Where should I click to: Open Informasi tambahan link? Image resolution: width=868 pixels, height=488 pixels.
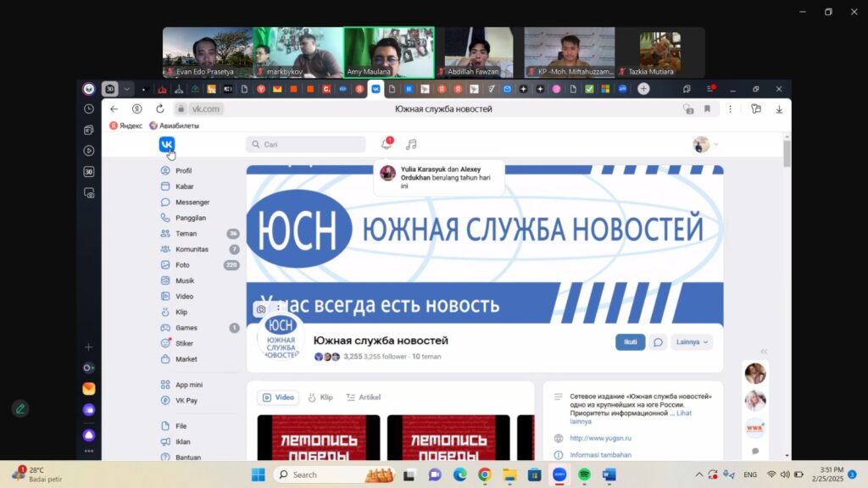tap(601, 455)
